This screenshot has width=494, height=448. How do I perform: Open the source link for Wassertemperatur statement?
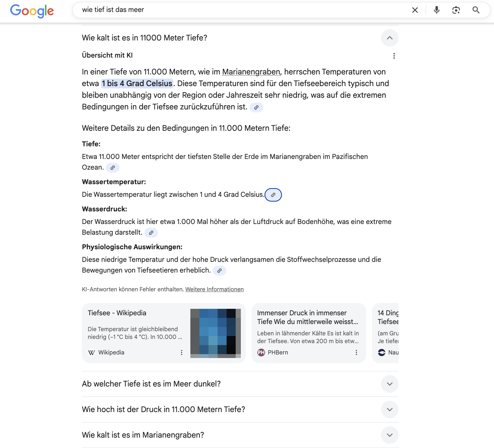(273, 195)
